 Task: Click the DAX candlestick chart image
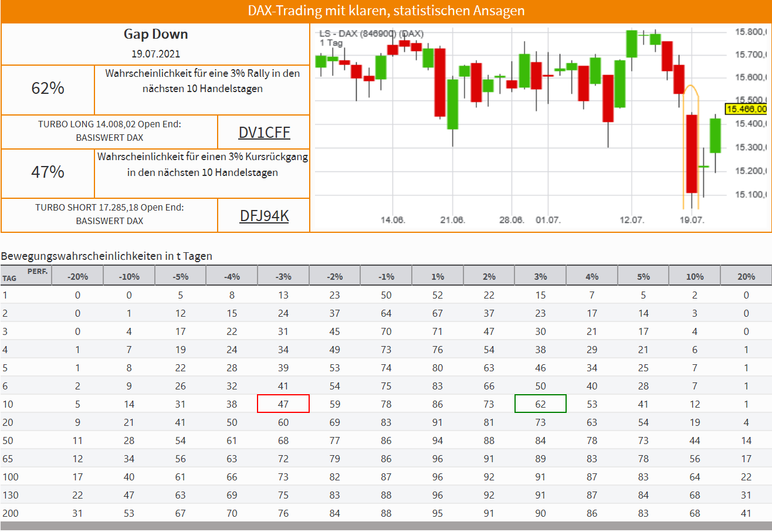540,128
